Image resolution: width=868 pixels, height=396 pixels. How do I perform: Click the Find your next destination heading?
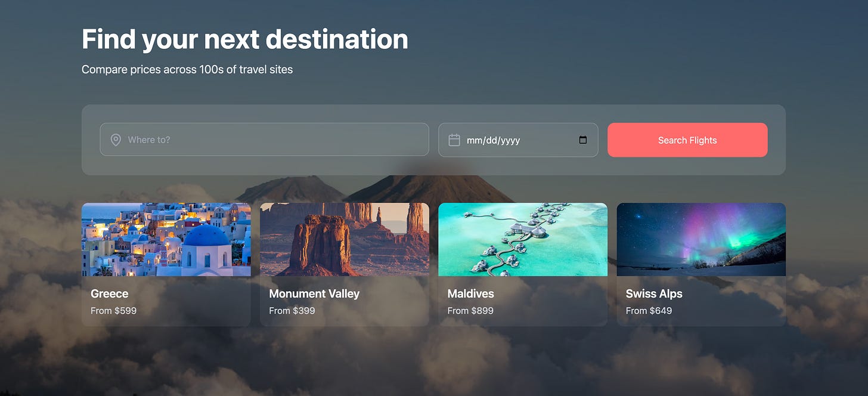coord(245,39)
